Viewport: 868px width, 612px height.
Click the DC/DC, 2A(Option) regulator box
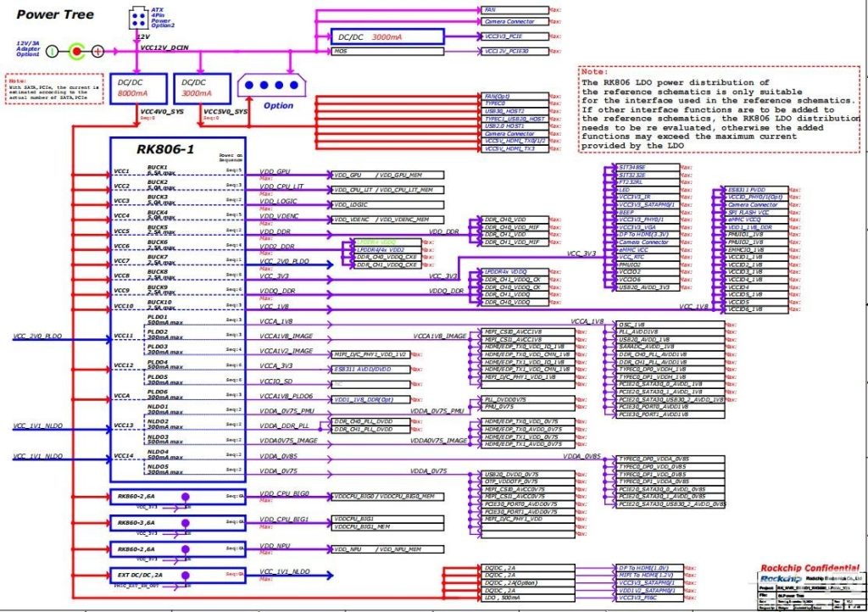click(x=528, y=583)
